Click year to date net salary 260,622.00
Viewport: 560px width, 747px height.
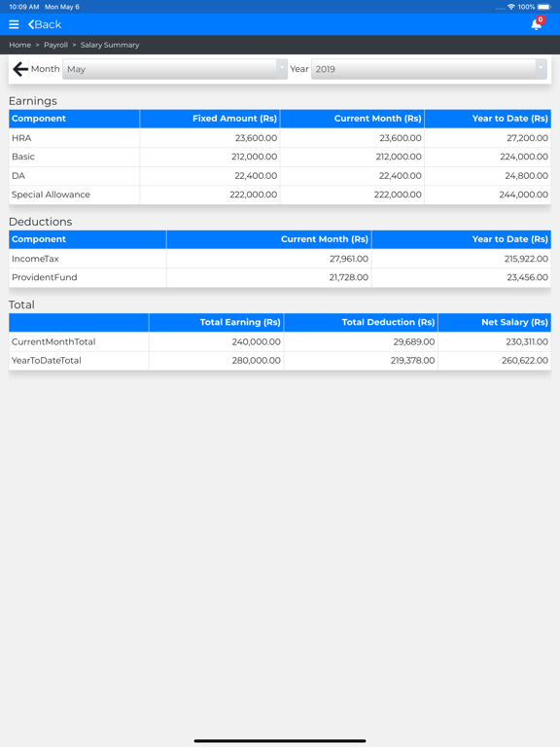(x=525, y=360)
